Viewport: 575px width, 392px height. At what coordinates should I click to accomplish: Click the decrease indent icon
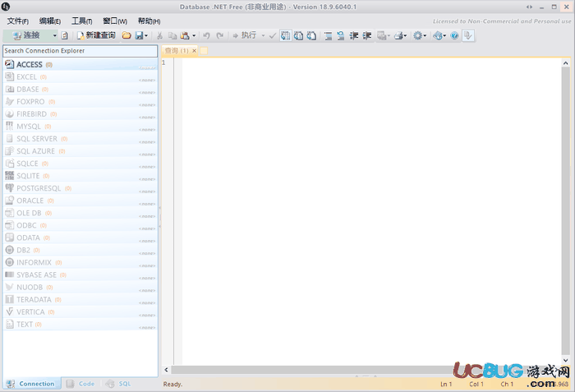coord(354,35)
